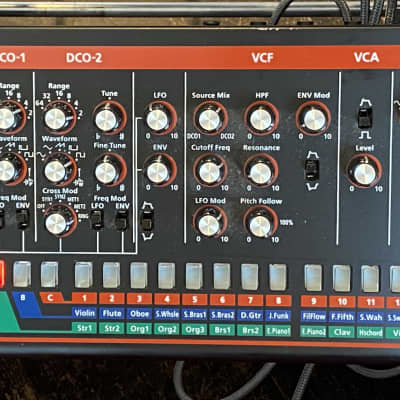Push the bank B button
Viewport: 400px width, 400px height.
pyautogui.click(x=22, y=274)
